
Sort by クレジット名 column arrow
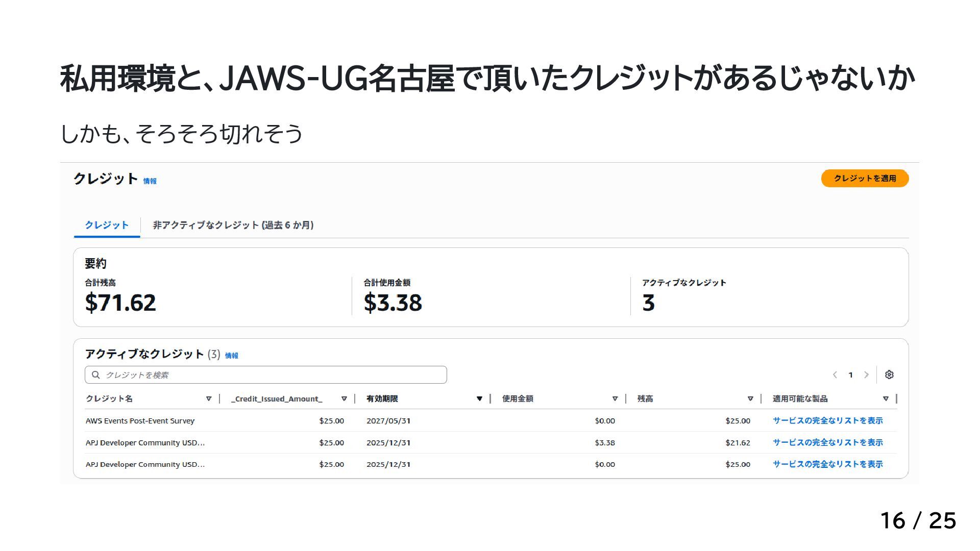[209, 398]
